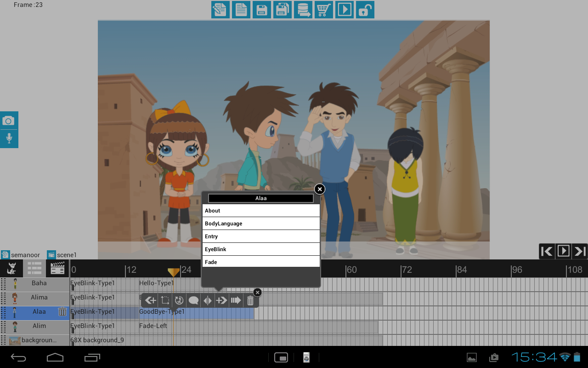Click the Baha character thumbnail
588x368 pixels.
(x=15, y=284)
